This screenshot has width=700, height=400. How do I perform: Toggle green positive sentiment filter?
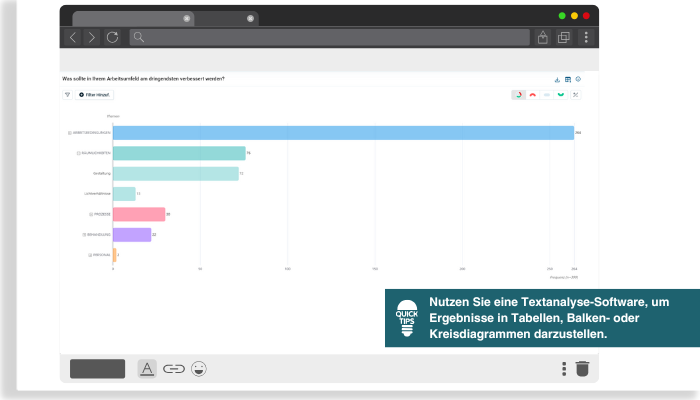(x=561, y=95)
